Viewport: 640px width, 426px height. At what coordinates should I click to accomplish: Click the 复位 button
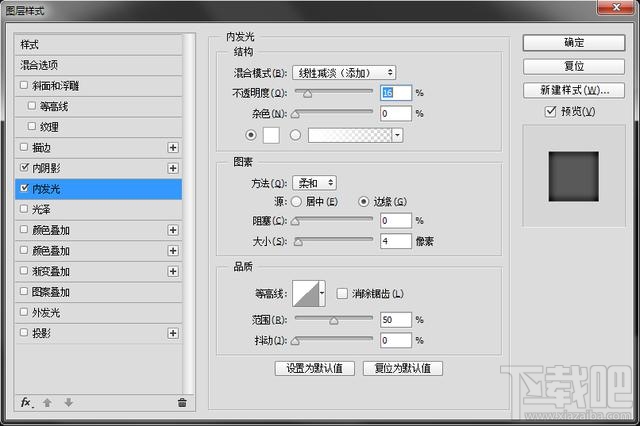574,67
